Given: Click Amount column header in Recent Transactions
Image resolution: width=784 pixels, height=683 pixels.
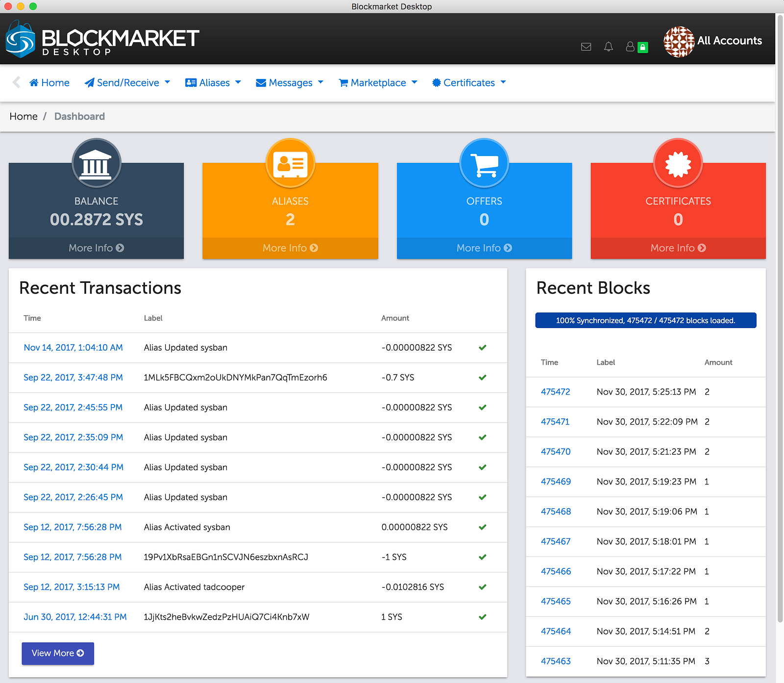Looking at the screenshot, I should (395, 318).
